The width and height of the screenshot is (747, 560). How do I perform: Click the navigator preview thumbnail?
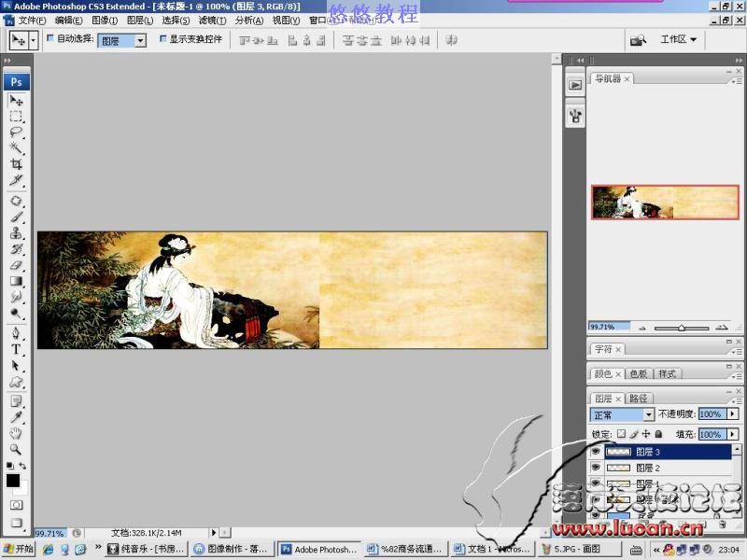point(665,203)
